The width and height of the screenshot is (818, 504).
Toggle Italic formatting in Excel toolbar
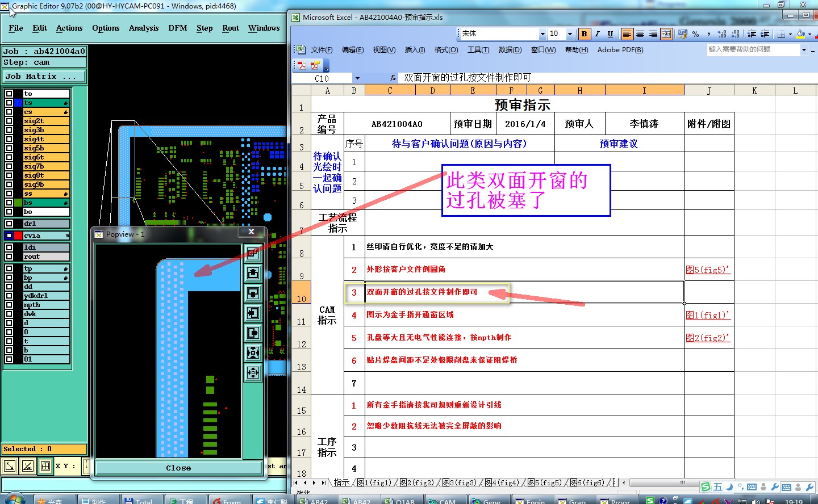click(x=597, y=34)
